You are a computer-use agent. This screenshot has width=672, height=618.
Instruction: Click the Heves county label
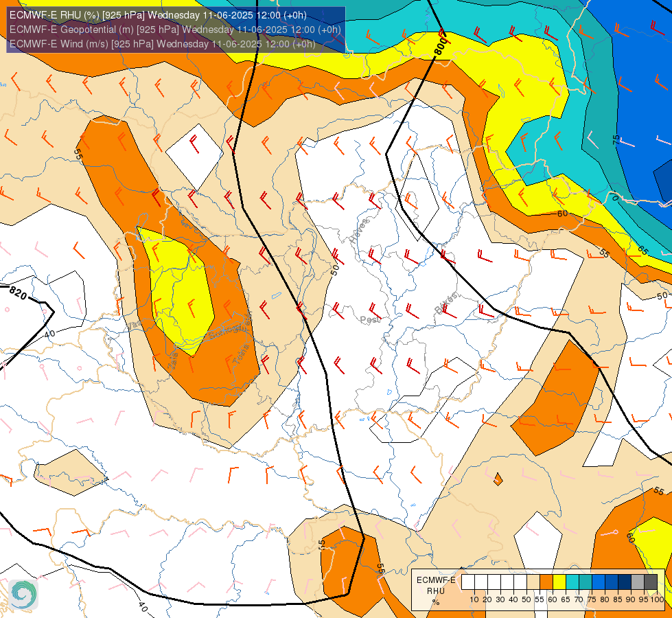(x=359, y=231)
